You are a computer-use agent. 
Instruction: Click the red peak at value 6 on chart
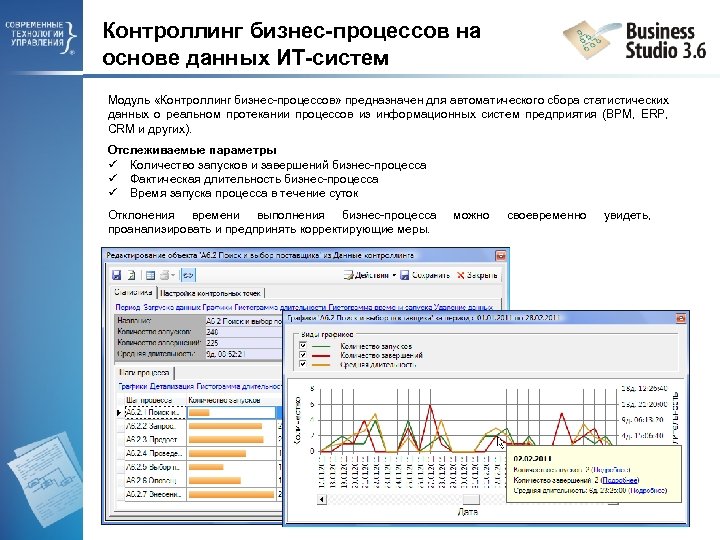pos(430,405)
